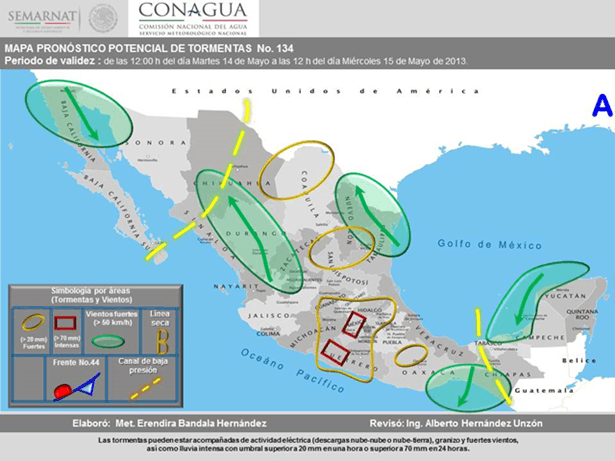Click the PUEBLA state label
Image resolution: width=615 pixels, height=461 pixels.
(393, 342)
